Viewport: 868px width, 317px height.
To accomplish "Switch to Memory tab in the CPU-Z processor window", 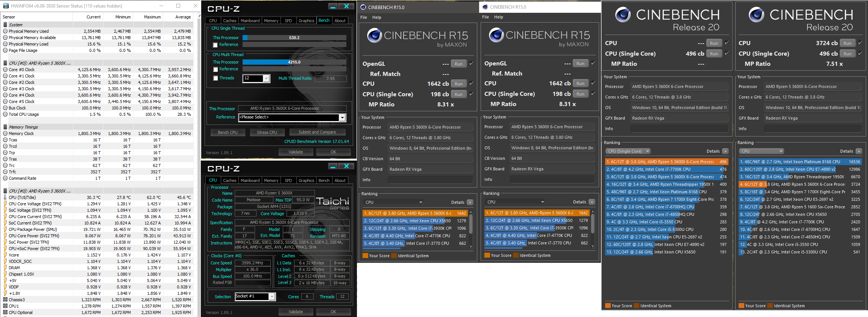I will [x=271, y=180].
